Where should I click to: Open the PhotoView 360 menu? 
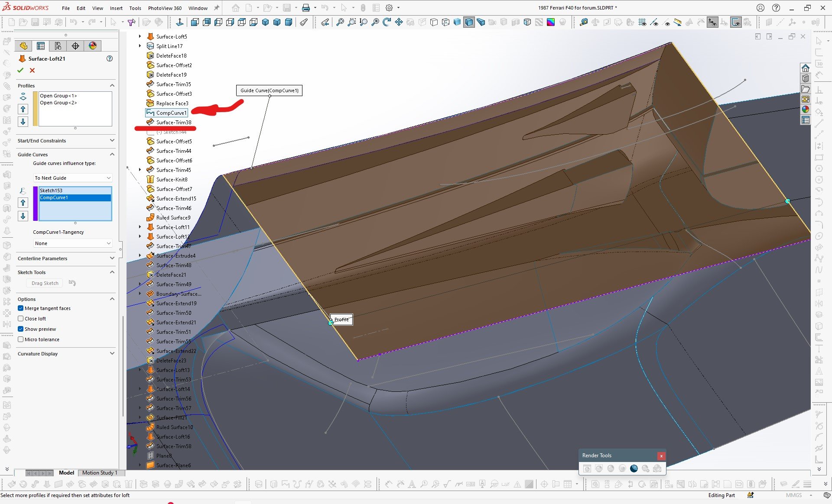[165, 8]
